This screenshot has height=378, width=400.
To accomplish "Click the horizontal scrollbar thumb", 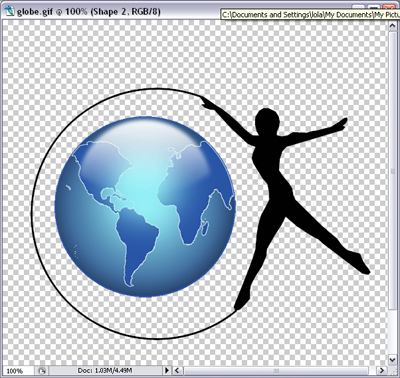I will tap(276, 370).
